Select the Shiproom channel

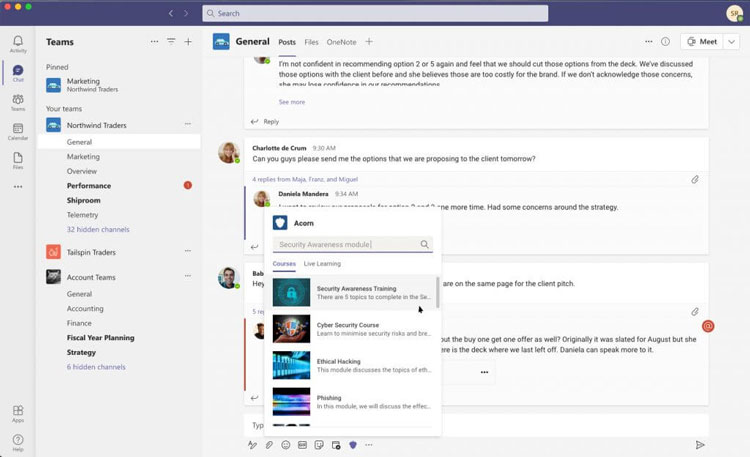click(83, 200)
